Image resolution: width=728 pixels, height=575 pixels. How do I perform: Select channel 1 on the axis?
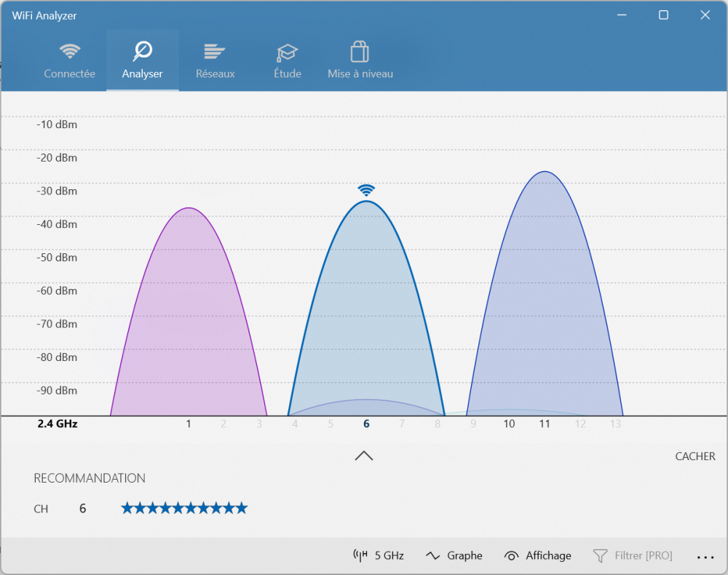pos(189,424)
